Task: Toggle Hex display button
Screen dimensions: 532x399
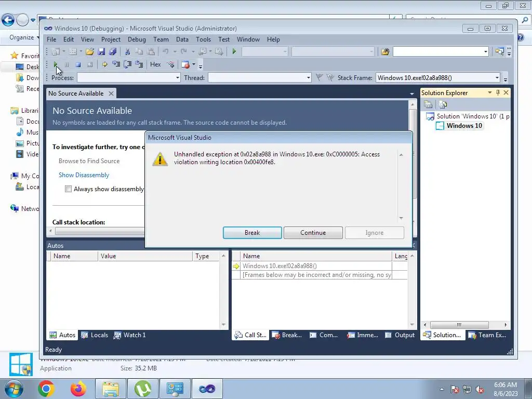Action: tap(155, 64)
